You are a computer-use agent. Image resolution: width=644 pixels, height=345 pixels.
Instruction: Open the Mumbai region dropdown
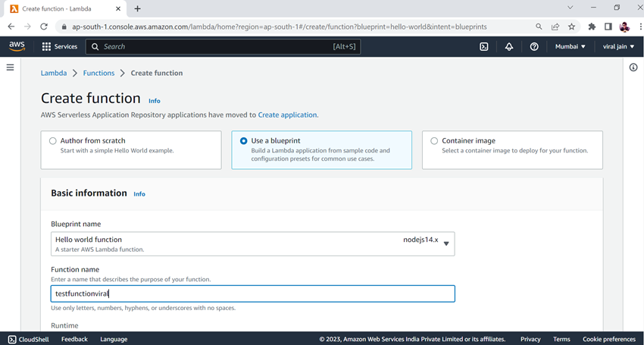click(x=570, y=46)
